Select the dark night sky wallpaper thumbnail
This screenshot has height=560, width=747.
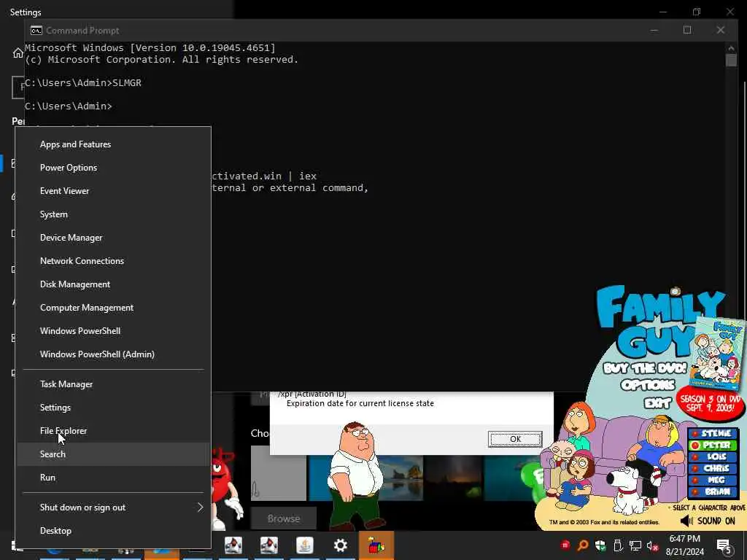point(454,478)
